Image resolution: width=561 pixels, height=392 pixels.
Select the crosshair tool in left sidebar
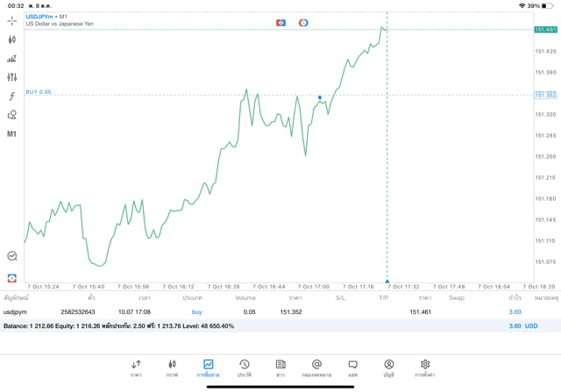[x=11, y=20]
